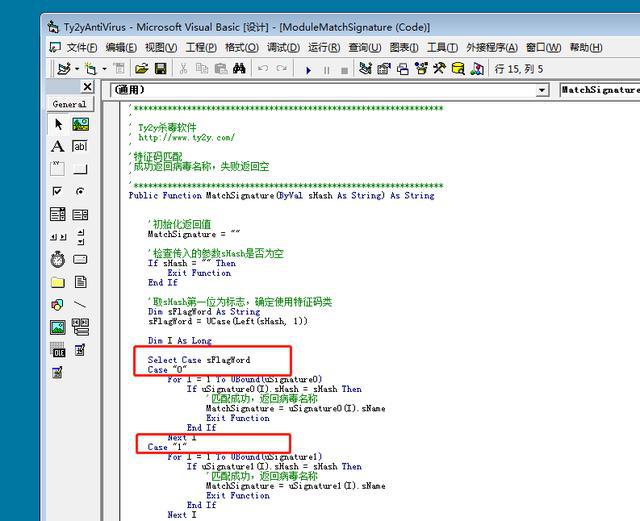Select the DriveListBox control in toolbox
Image resolution: width=640 pixels, height=521 pixels.
point(80,259)
